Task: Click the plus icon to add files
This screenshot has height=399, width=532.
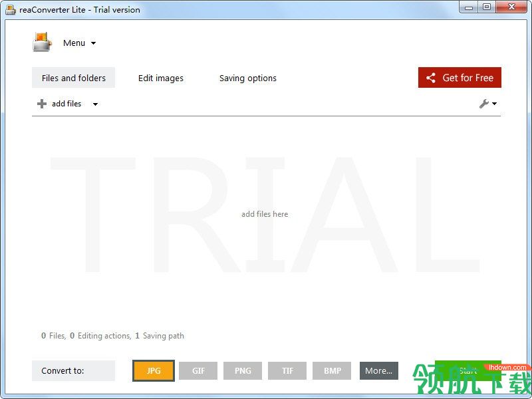Action: coord(42,104)
